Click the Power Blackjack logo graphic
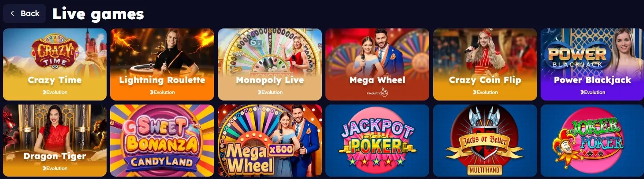The image size is (644, 179). tap(577, 57)
